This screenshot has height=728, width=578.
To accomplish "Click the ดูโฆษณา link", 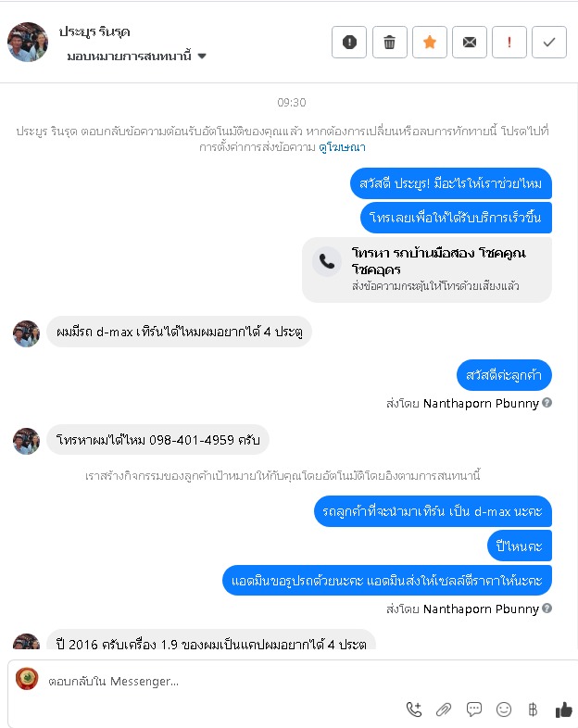I will click(342, 147).
